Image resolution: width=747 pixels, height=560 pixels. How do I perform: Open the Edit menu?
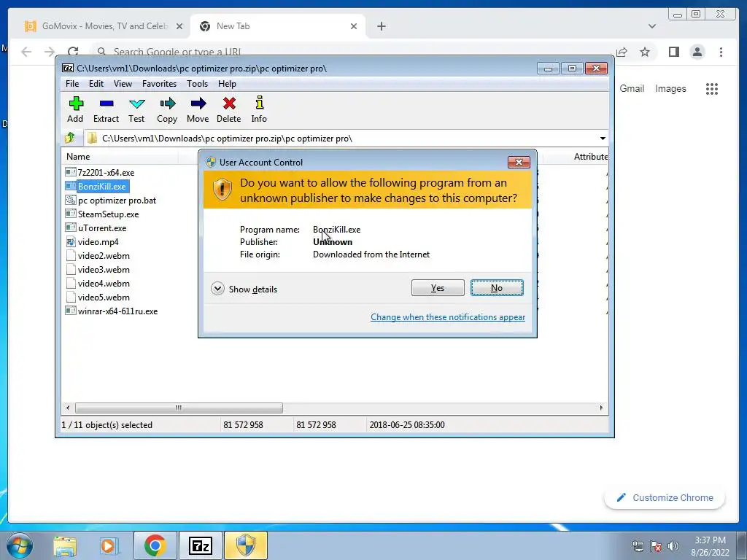96,84
